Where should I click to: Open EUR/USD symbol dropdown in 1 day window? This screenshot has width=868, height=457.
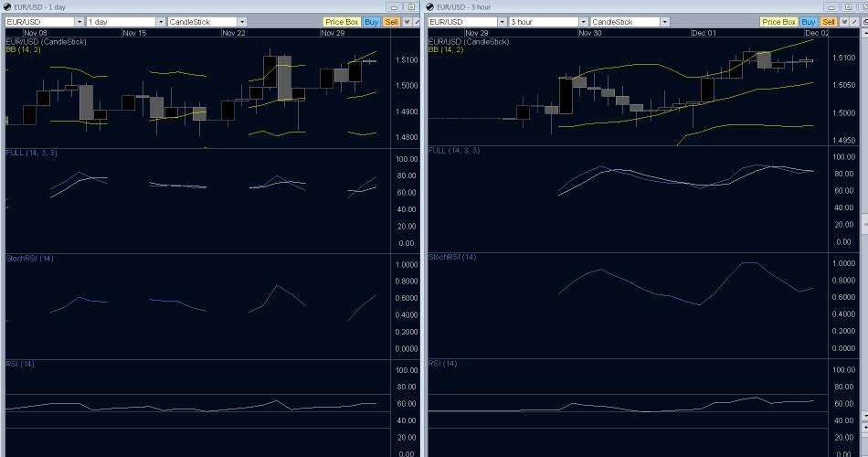point(79,22)
